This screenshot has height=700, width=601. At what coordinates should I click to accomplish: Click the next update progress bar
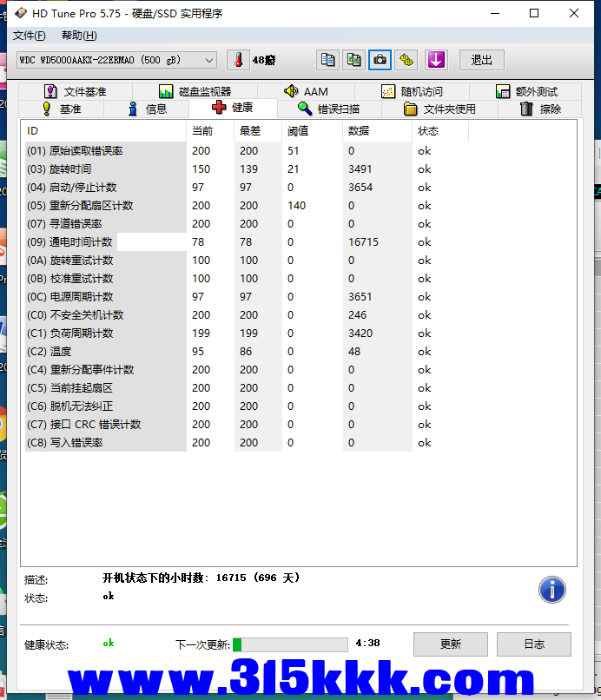point(290,644)
